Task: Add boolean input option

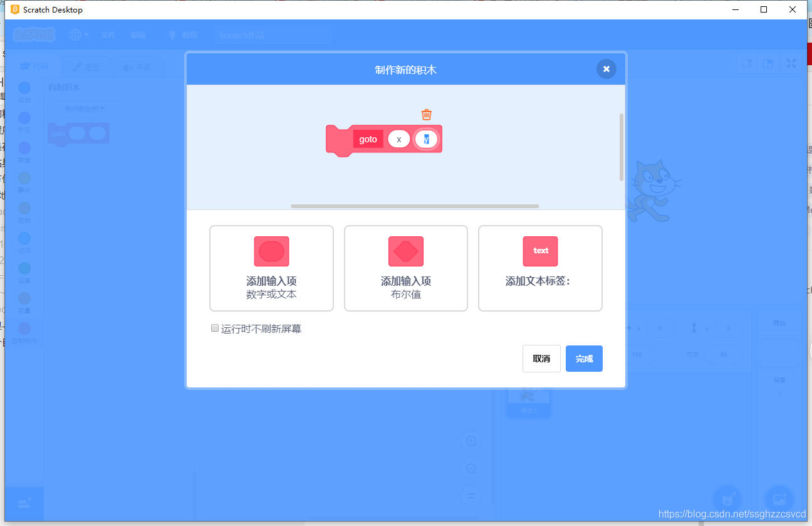Action: point(406,268)
